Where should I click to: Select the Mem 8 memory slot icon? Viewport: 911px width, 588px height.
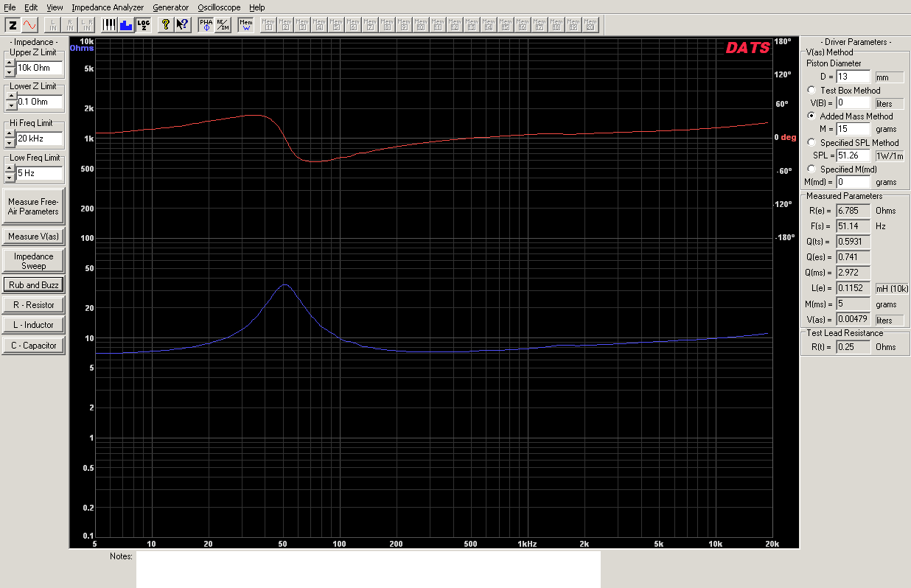[387, 25]
